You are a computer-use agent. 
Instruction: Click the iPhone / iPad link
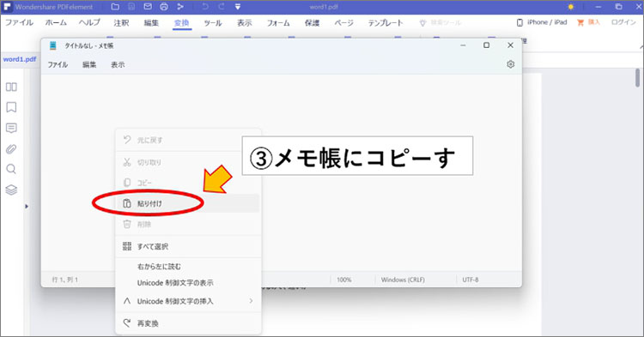(542, 22)
